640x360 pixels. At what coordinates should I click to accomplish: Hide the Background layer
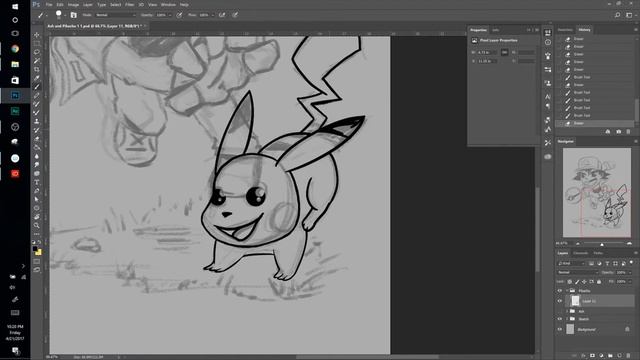pyautogui.click(x=560, y=329)
